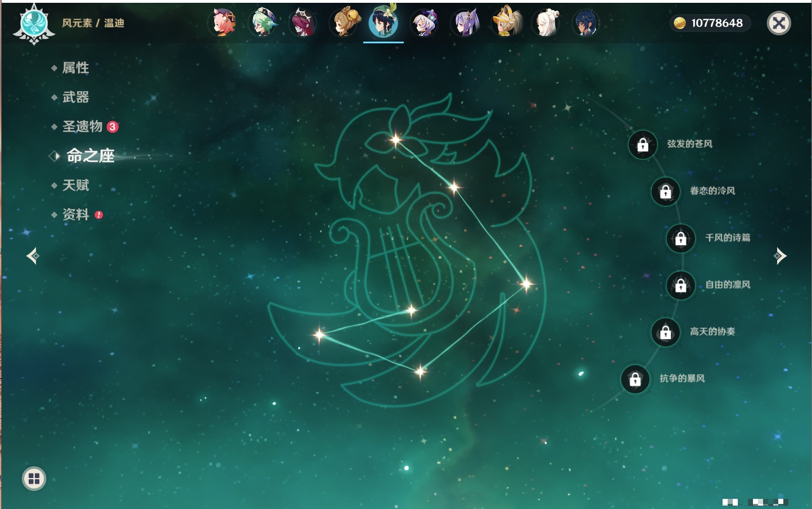Screen dimensions: 812x509
Task: Click the star on the constellation's hair flower
Action: [x=396, y=139]
